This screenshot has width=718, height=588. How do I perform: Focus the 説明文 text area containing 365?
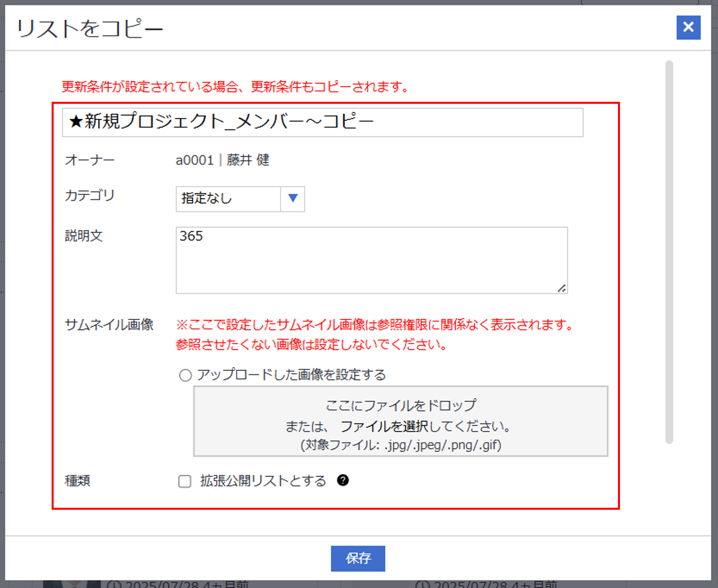pyautogui.click(x=371, y=260)
